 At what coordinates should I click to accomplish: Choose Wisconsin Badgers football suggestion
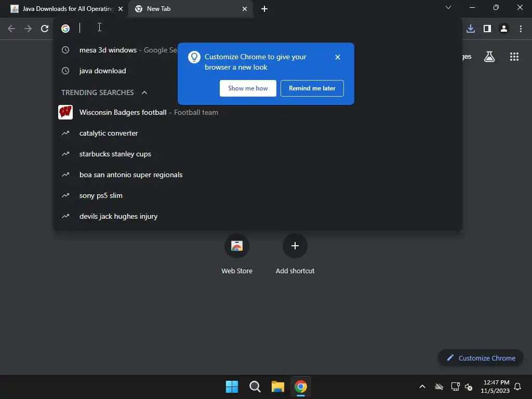tap(258, 112)
